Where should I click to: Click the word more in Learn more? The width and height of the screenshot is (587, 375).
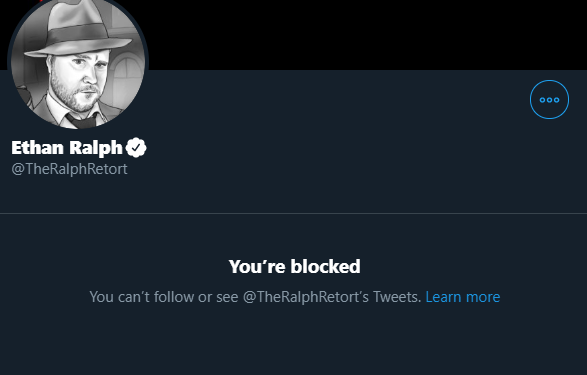click(x=483, y=297)
